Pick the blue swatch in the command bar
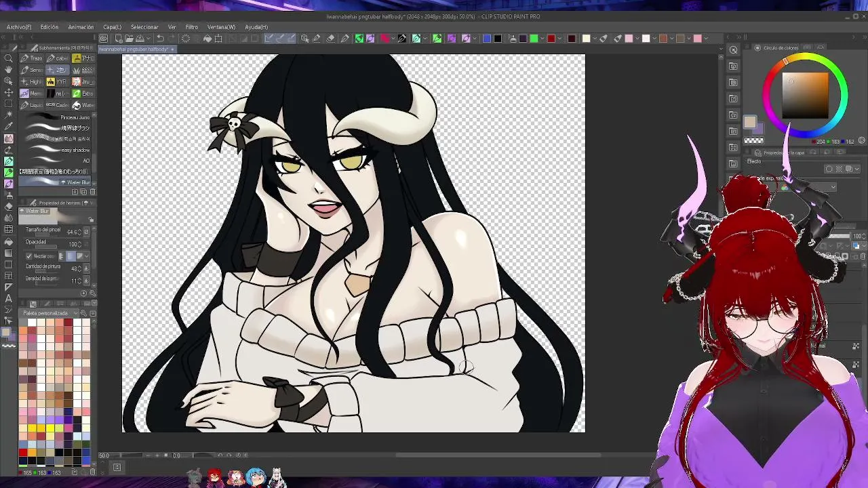The width and height of the screenshot is (868, 488). coord(486,39)
